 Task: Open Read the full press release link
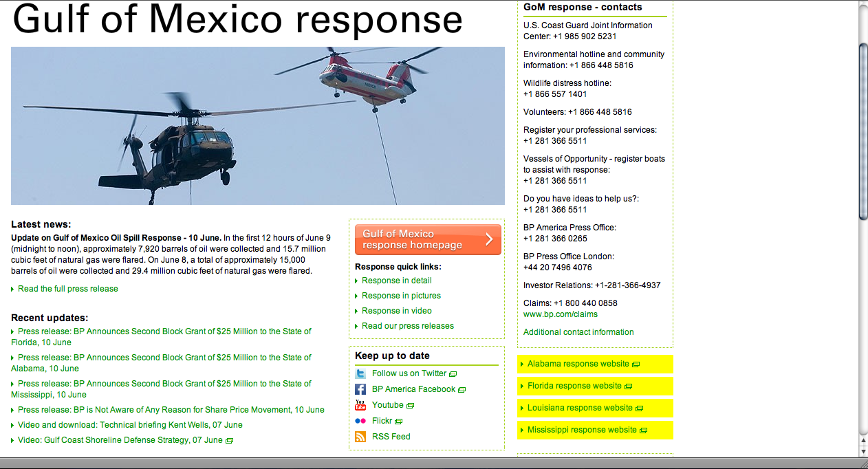(x=68, y=289)
